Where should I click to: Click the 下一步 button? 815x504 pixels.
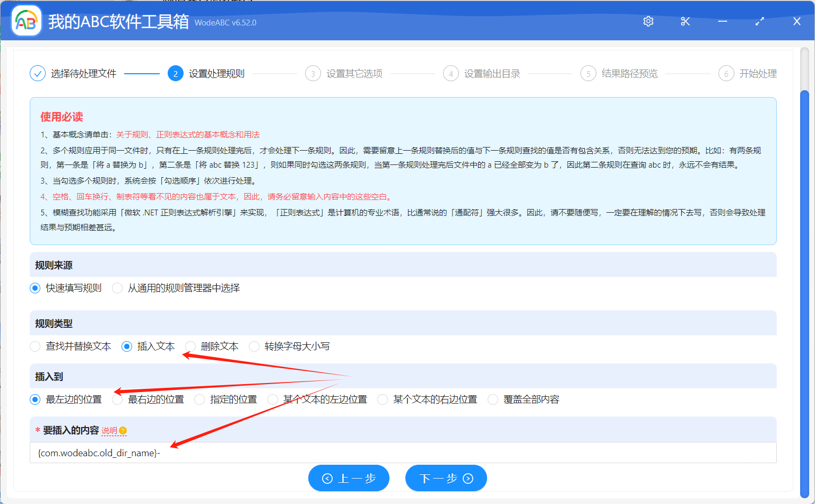coord(446,478)
